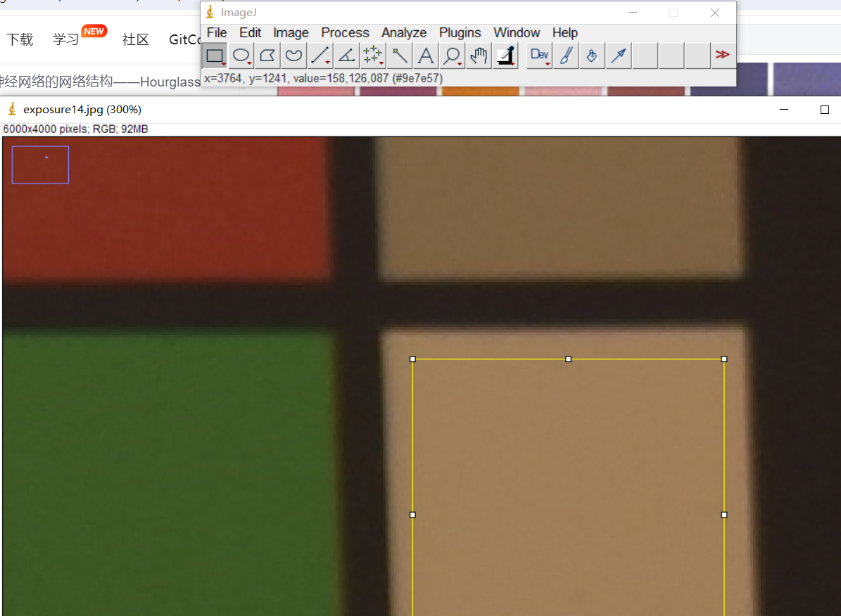The image size is (841, 616).
Task: Select the Polygon selection tool
Action: click(267, 56)
